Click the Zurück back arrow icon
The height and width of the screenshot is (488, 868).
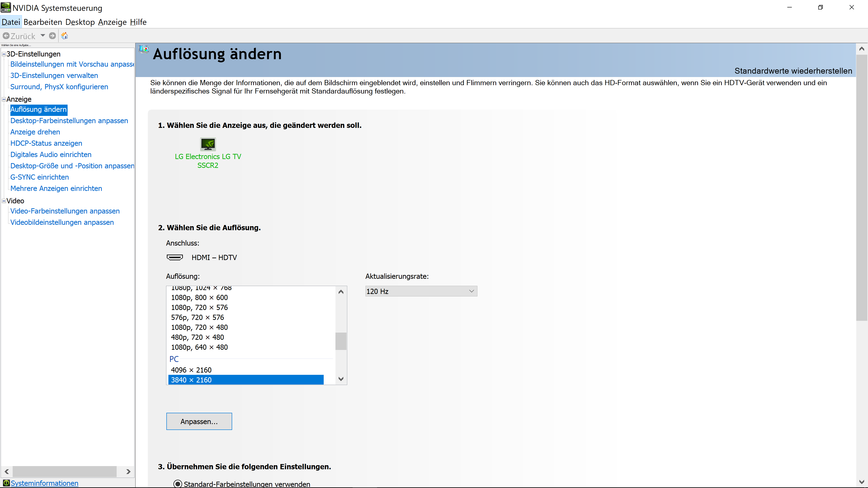click(x=6, y=36)
